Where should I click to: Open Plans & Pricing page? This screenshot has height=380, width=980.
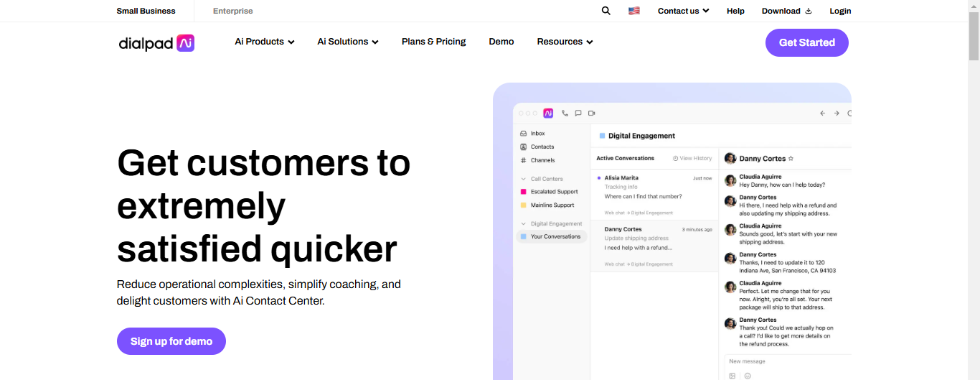(x=434, y=42)
